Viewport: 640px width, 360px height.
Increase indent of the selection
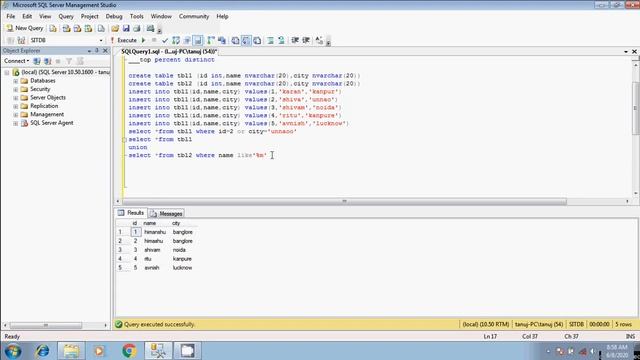306,40
